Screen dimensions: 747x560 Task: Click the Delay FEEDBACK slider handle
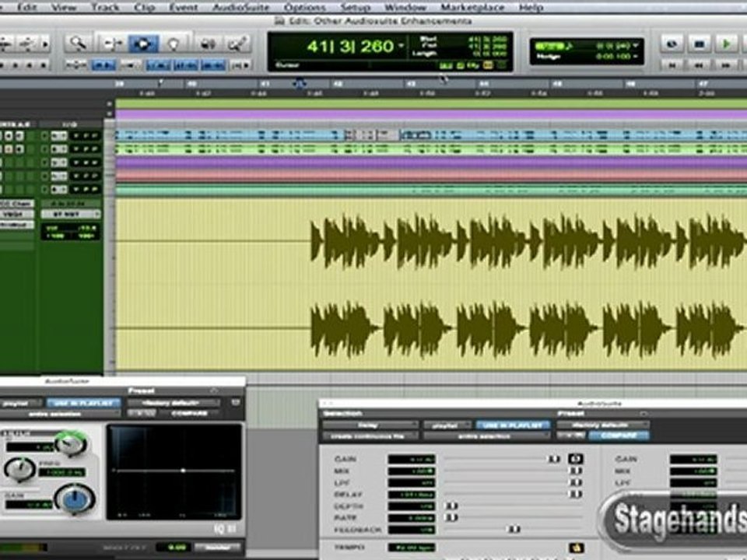[x=514, y=529]
